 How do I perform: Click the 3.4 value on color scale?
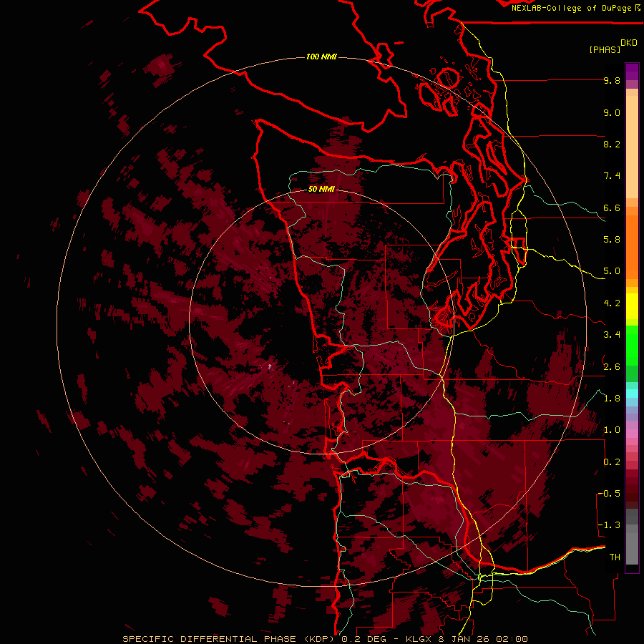(x=612, y=335)
